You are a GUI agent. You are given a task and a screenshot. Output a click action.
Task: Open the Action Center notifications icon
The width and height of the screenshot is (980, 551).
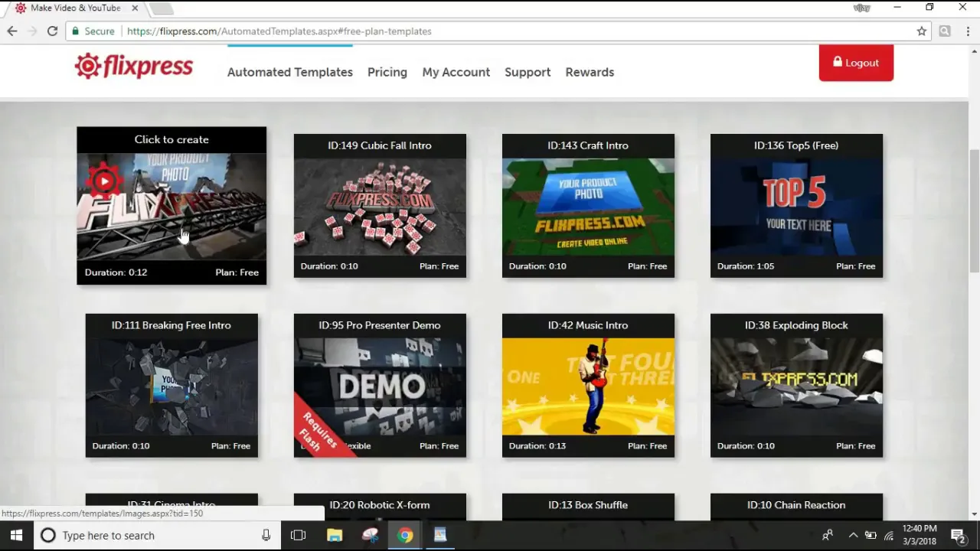958,536
